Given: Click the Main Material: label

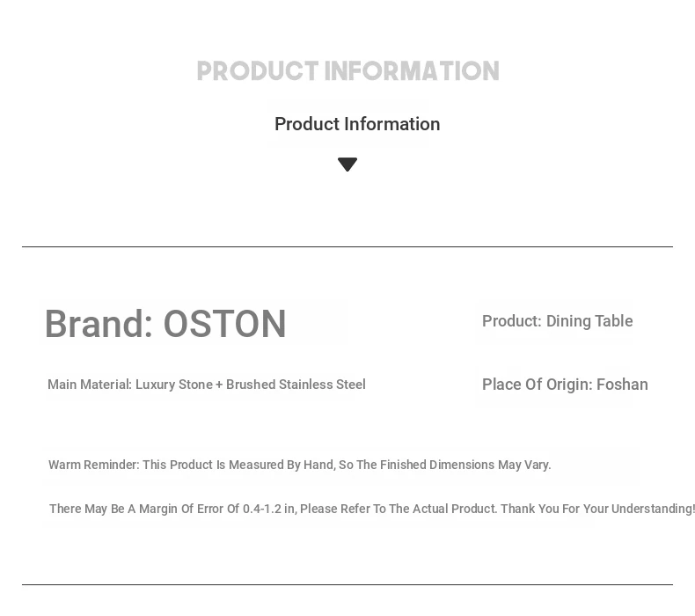Looking at the screenshot, I should pyautogui.click(x=89, y=385).
